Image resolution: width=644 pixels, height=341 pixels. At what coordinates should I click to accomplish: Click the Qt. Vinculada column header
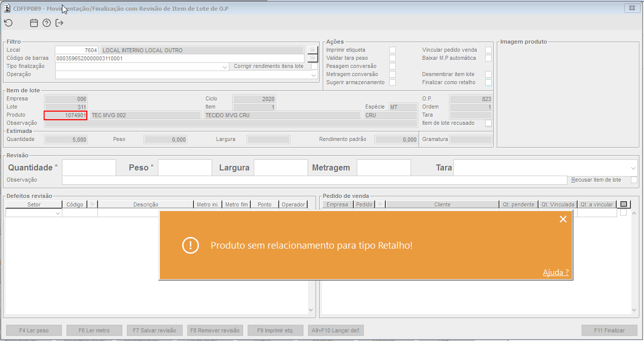coord(558,204)
